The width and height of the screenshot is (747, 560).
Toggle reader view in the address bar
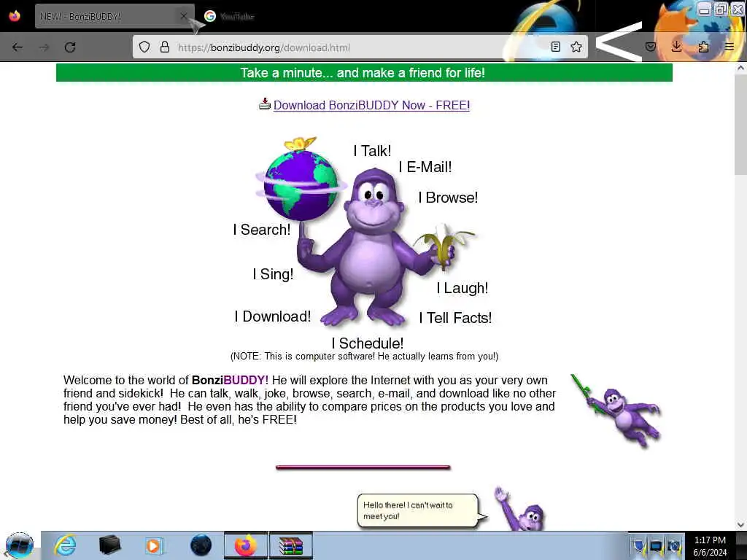pyautogui.click(x=555, y=47)
